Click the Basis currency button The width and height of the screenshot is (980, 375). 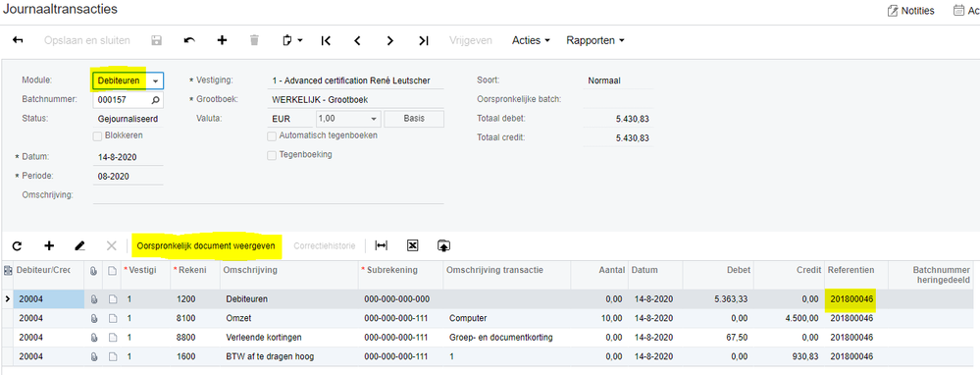tap(413, 119)
